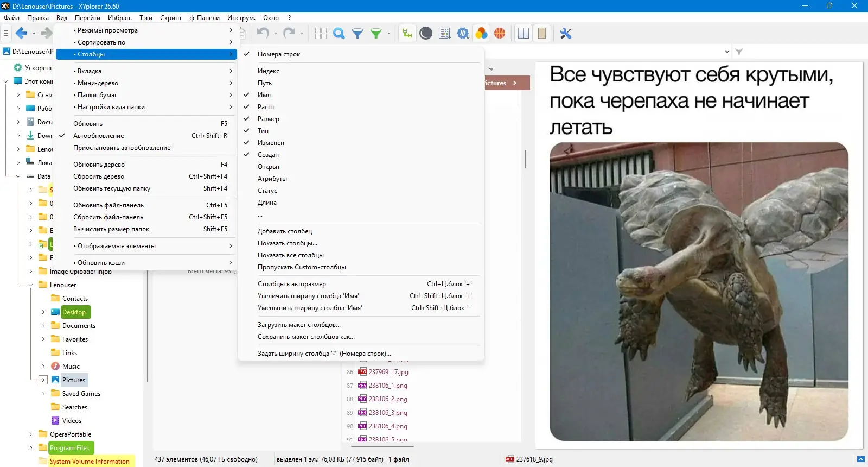Open the 'Инструм.' menu in menu bar
Image resolution: width=868 pixels, height=467 pixels.
241,18
